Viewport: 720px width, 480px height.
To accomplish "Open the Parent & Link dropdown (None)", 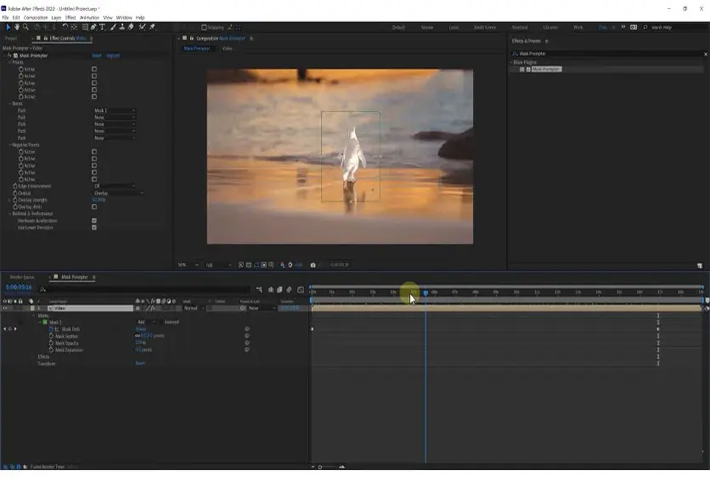I will click(262, 308).
